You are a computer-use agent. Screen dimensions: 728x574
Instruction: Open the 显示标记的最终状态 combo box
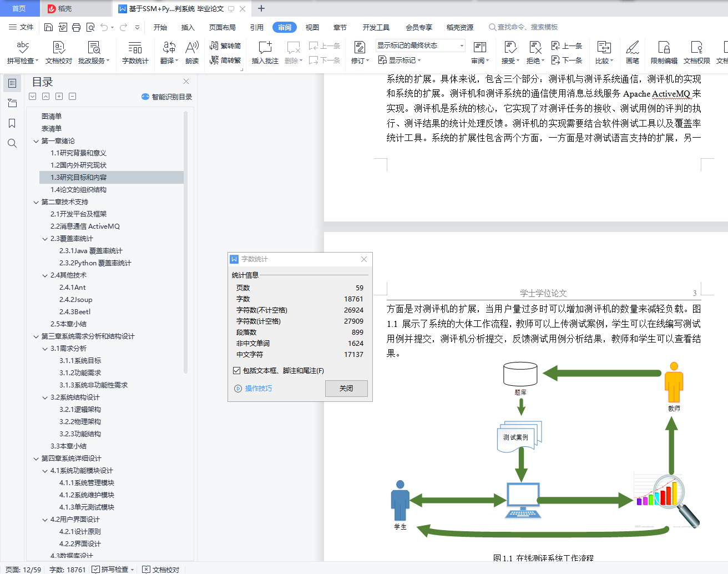pyautogui.click(x=421, y=46)
